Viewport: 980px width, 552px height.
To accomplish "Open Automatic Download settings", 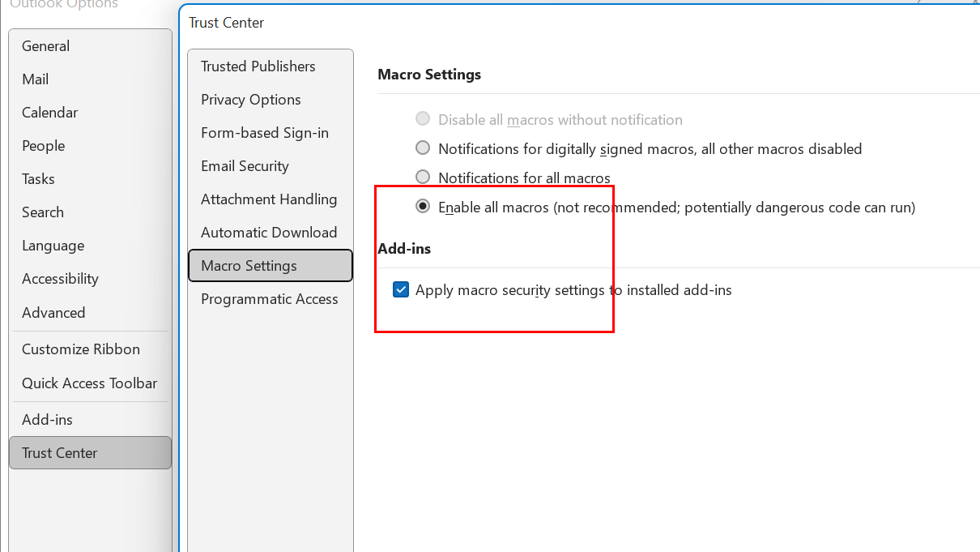I will coord(268,232).
